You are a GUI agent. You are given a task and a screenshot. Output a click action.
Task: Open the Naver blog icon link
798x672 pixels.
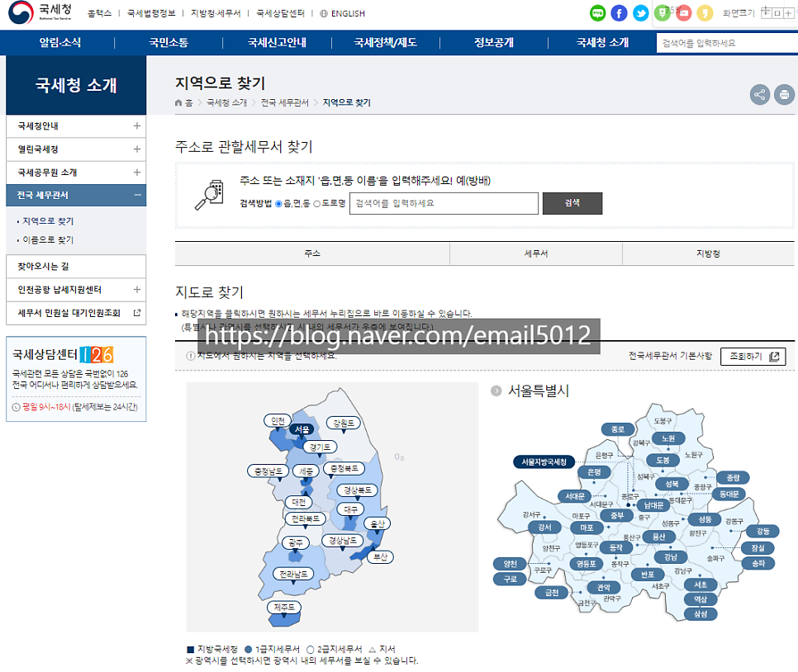click(x=597, y=13)
